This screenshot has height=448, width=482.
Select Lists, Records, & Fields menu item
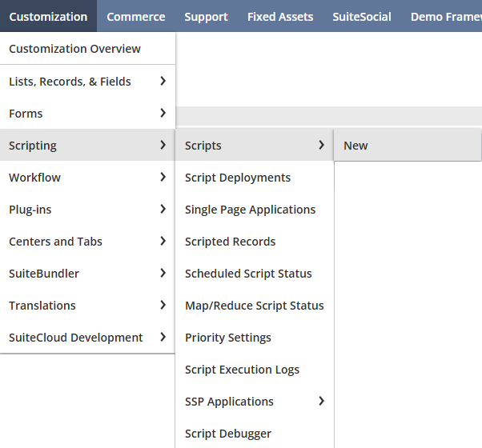[87, 82]
